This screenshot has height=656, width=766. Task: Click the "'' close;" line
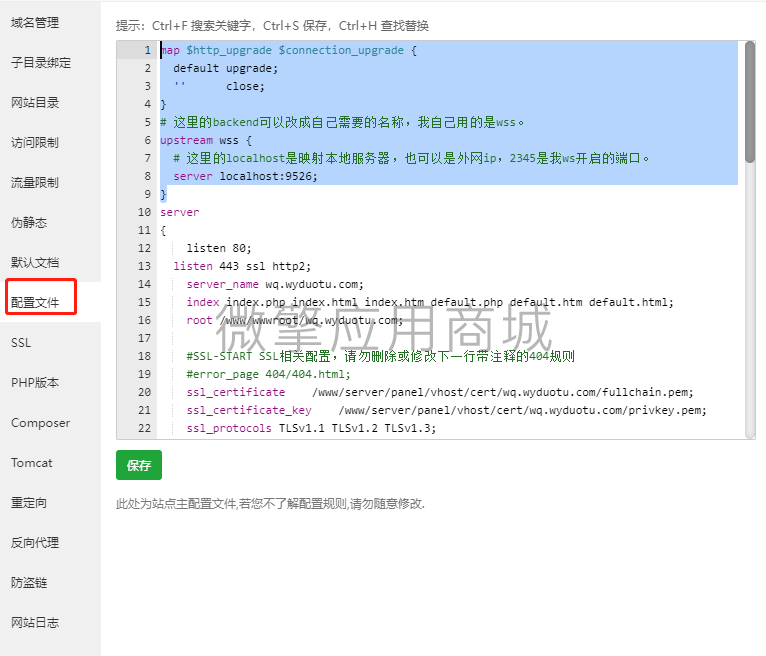219,86
